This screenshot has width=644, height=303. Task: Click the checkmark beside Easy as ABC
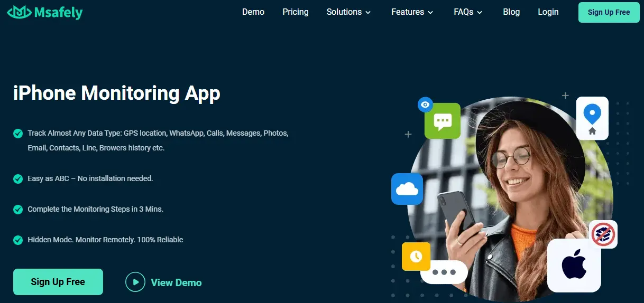[x=18, y=179]
